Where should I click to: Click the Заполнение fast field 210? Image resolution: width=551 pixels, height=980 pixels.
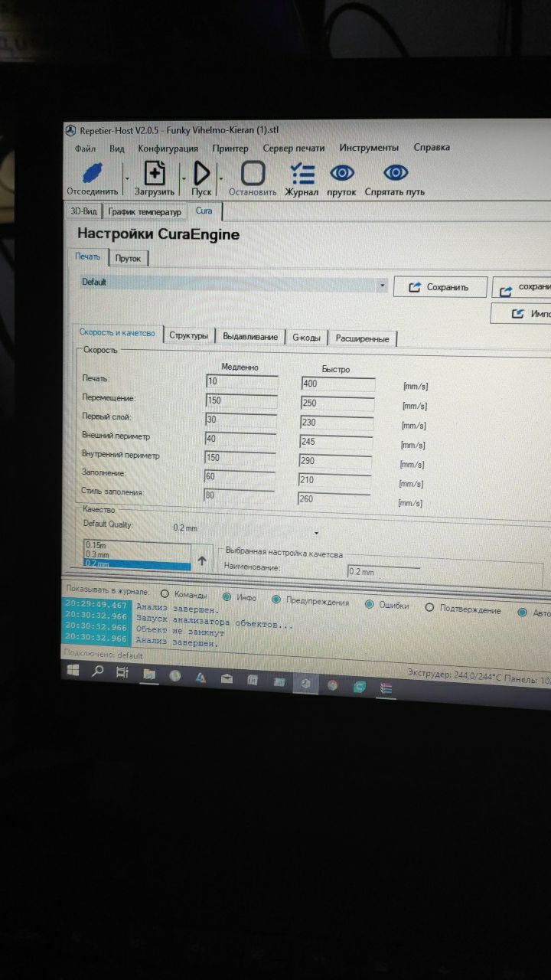point(334,481)
